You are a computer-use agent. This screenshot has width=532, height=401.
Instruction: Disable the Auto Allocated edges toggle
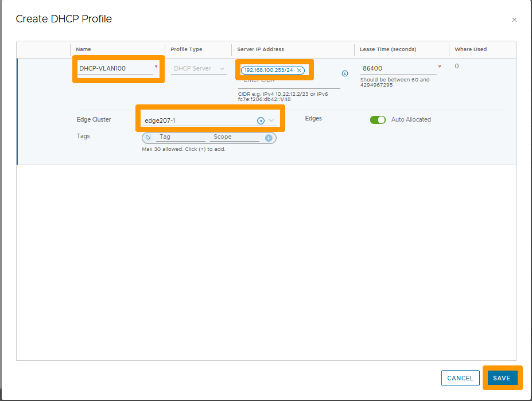(378, 119)
